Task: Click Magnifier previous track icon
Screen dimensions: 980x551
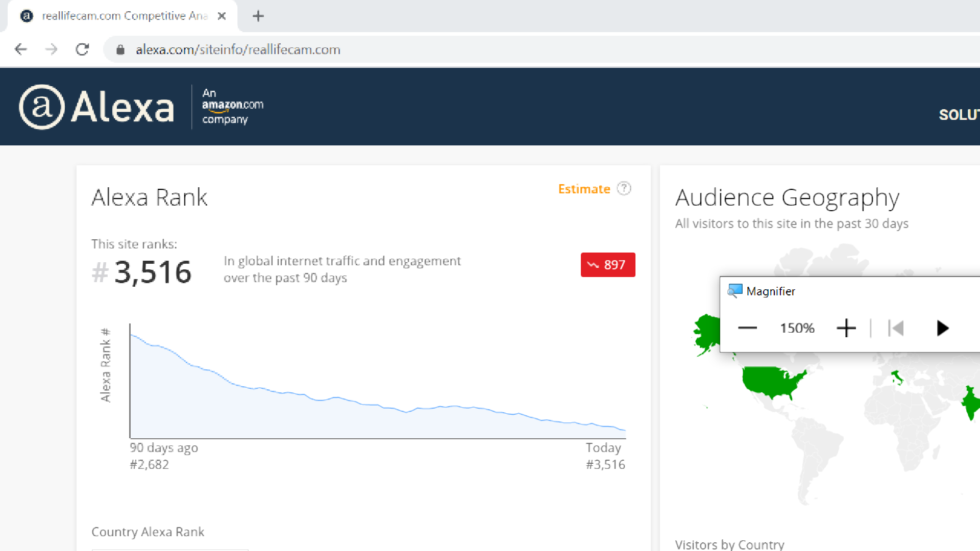Action: (x=896, y=328)
